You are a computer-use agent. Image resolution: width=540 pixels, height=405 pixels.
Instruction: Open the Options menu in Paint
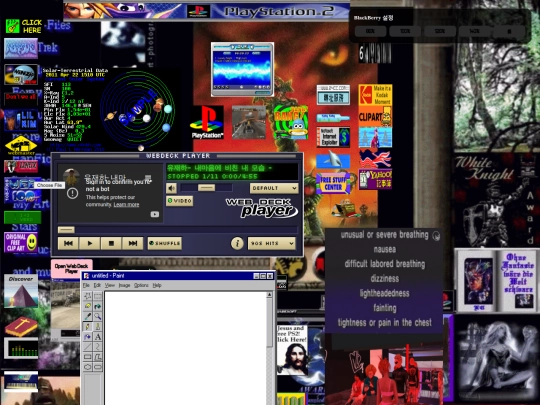141,285
